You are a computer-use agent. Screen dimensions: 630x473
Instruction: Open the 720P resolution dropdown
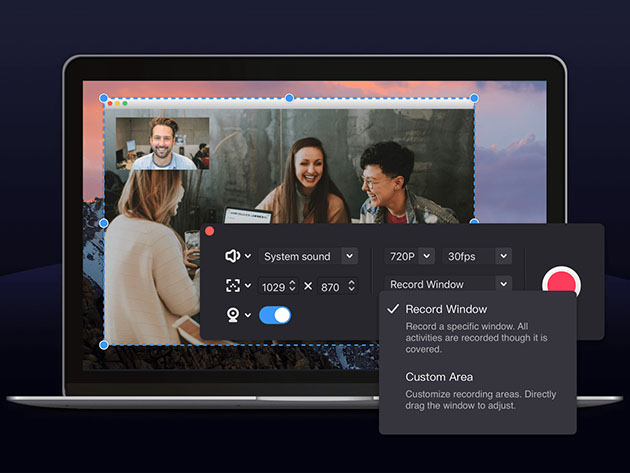click(x=410, y=256)
